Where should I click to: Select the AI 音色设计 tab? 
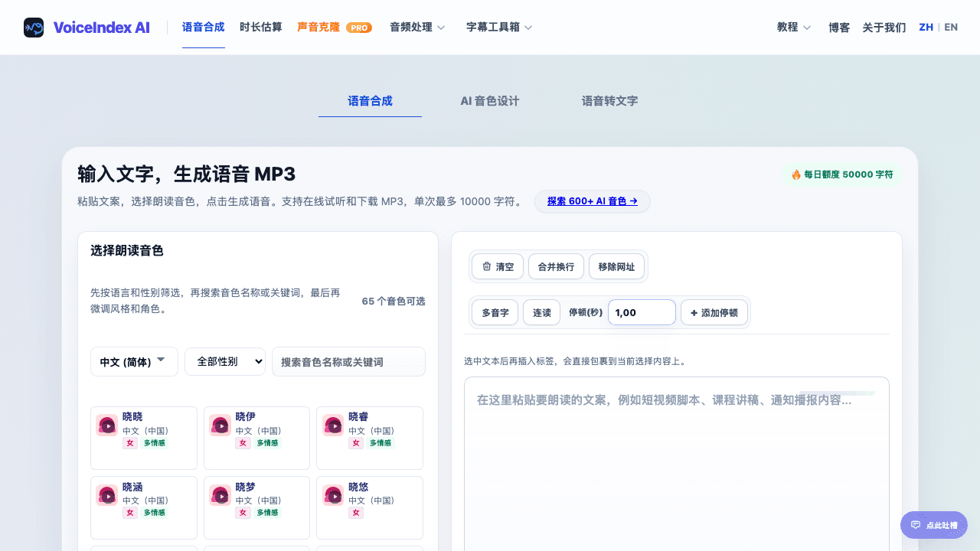click(490, 101)
